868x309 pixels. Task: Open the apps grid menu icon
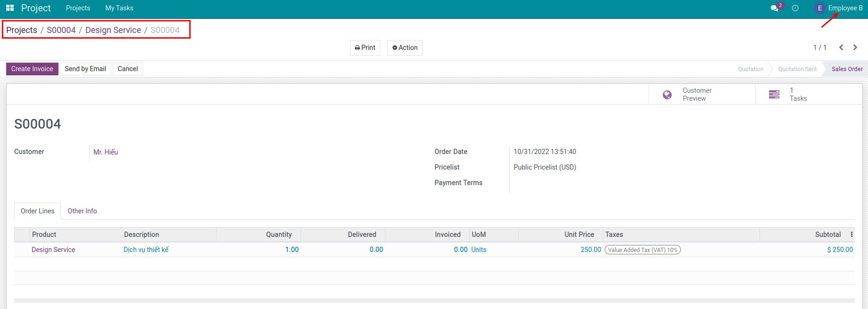tap(10, 8)
